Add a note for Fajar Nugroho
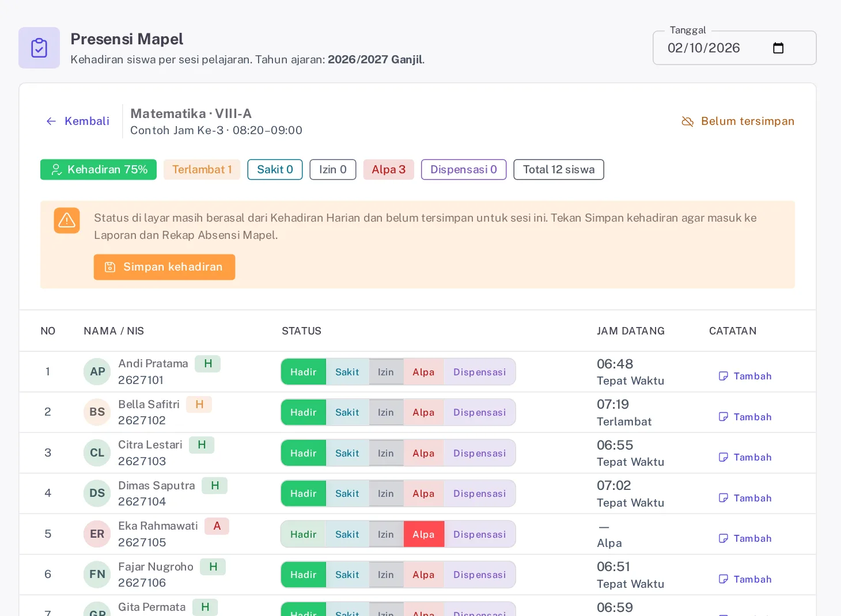The width and height of the screenshot is (841, 616). tap(745, 579)
